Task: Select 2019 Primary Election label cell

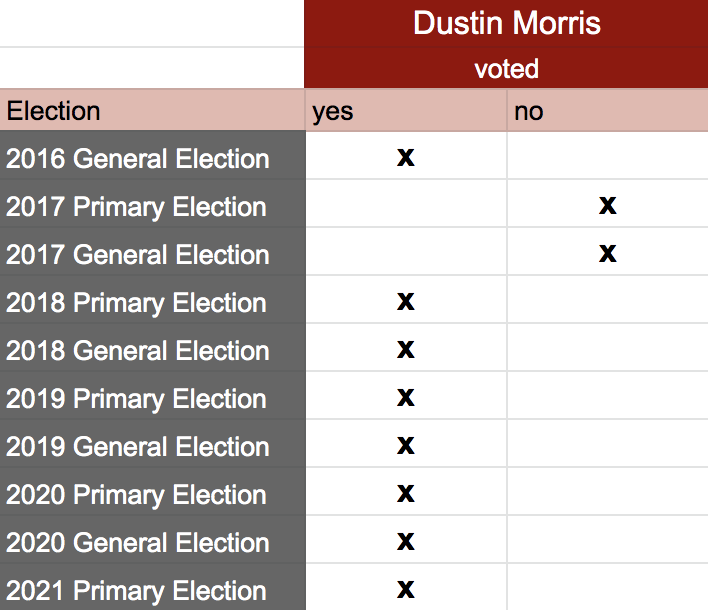Action: pos(153,396)
